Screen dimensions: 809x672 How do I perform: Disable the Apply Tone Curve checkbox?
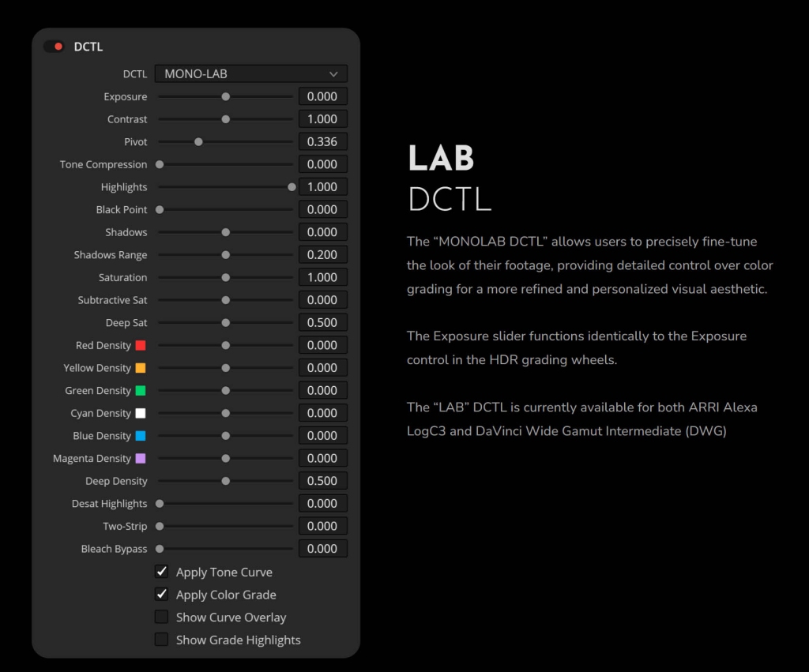pyautogui.click(x=162, y=572)
